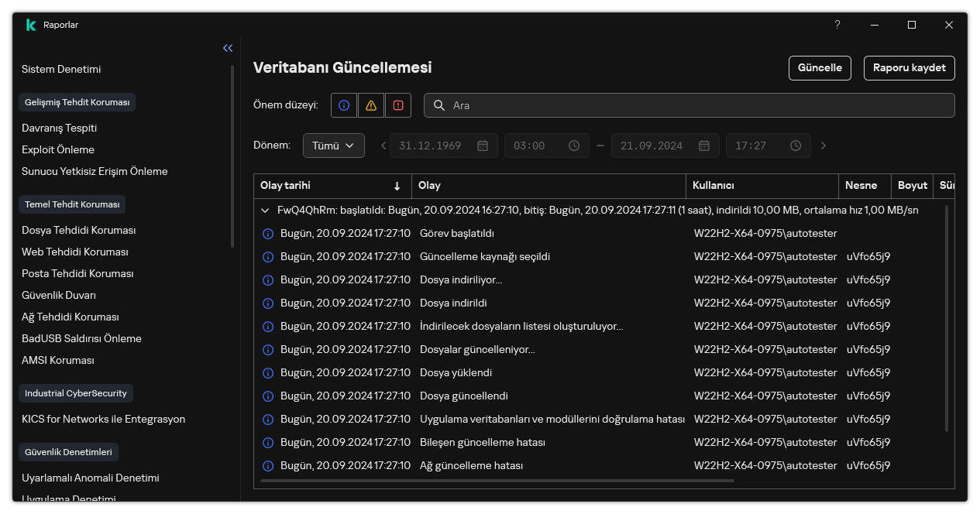This screenshot has height=514, width=980.
Task: Open Sistem Denetimi report
Action: (61, 69)
